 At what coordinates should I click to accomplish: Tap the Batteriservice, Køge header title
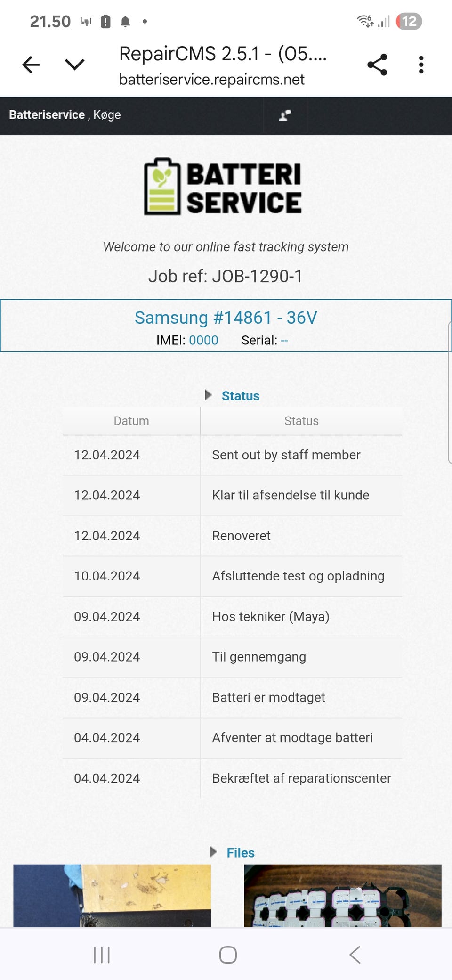click(65, 115)
